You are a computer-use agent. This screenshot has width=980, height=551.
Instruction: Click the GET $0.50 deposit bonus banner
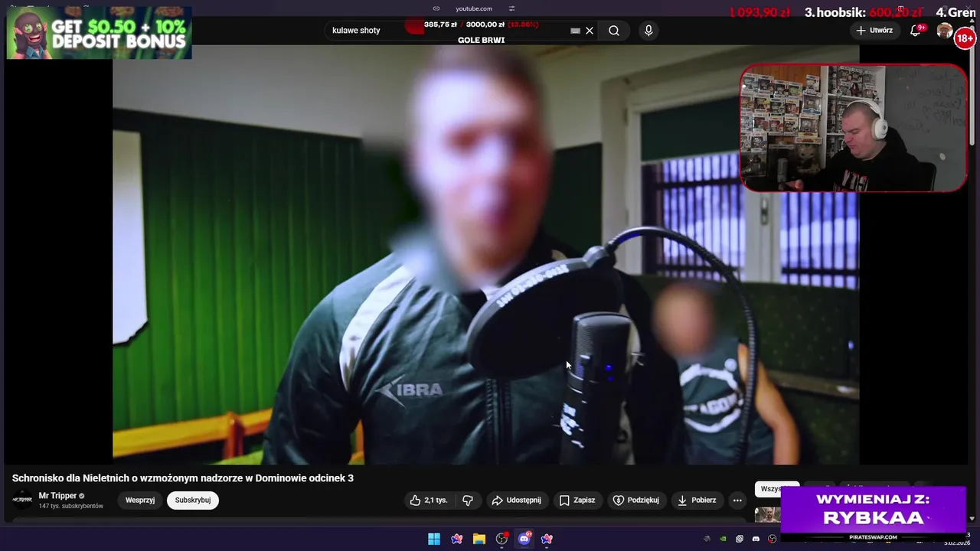(100, 33)
